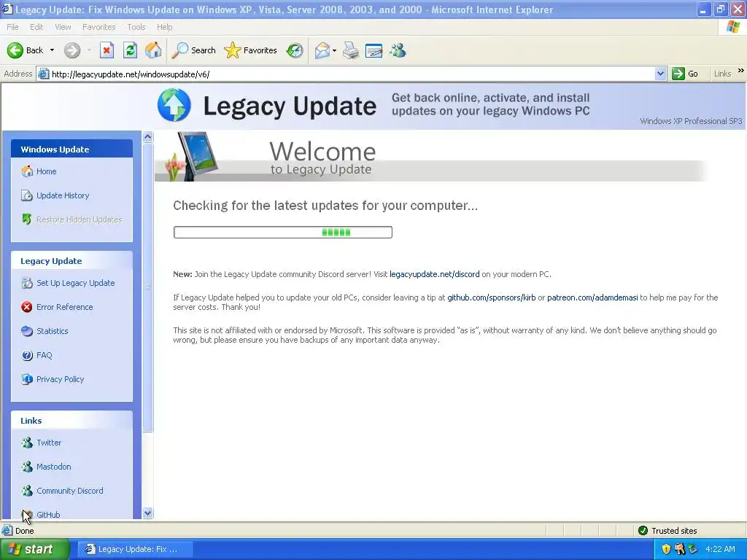Open the Edit menu
This screenshot has height=560, width=747.
36,27
